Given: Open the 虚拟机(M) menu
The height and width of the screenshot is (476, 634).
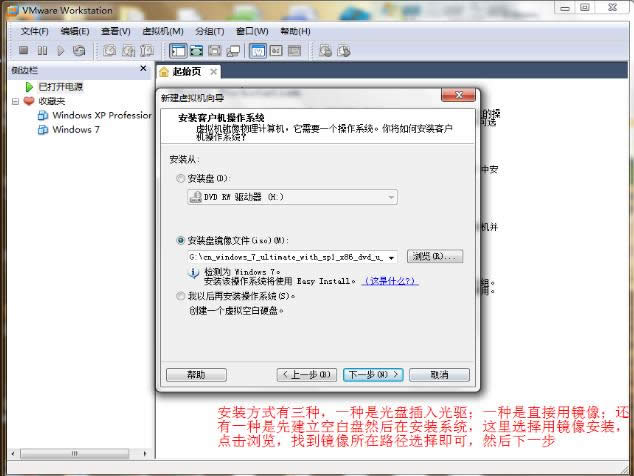Looking at the screenshot, I should [163, 31].
